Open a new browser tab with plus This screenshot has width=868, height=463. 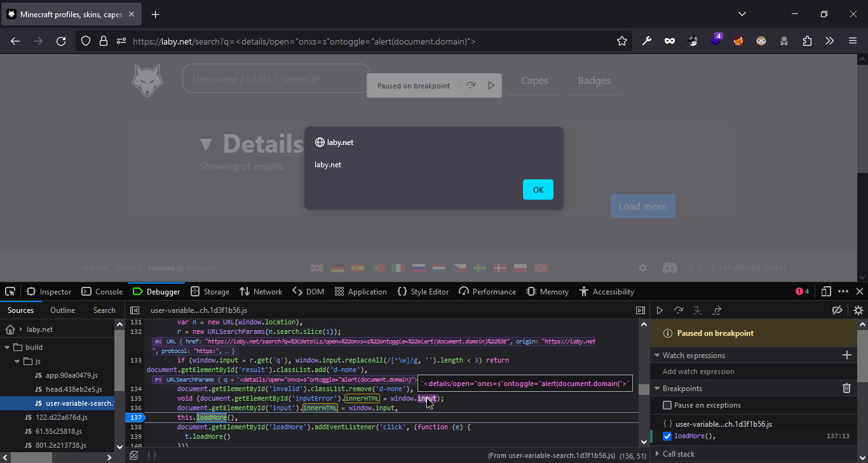tap(155, 14)
